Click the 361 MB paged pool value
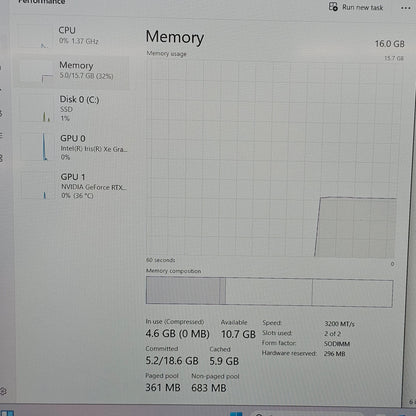Image resolution: width=416 pixels, height=416 pixels. (x=163, y=388)
